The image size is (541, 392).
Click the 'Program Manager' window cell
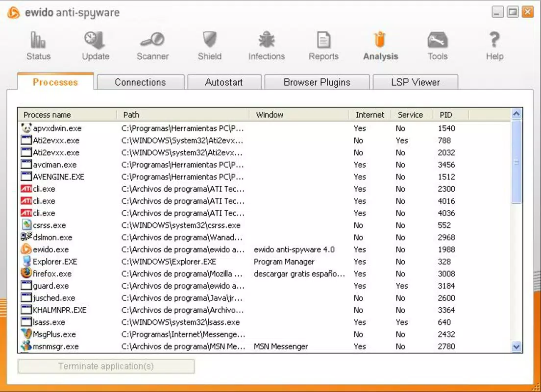(284, 262)
